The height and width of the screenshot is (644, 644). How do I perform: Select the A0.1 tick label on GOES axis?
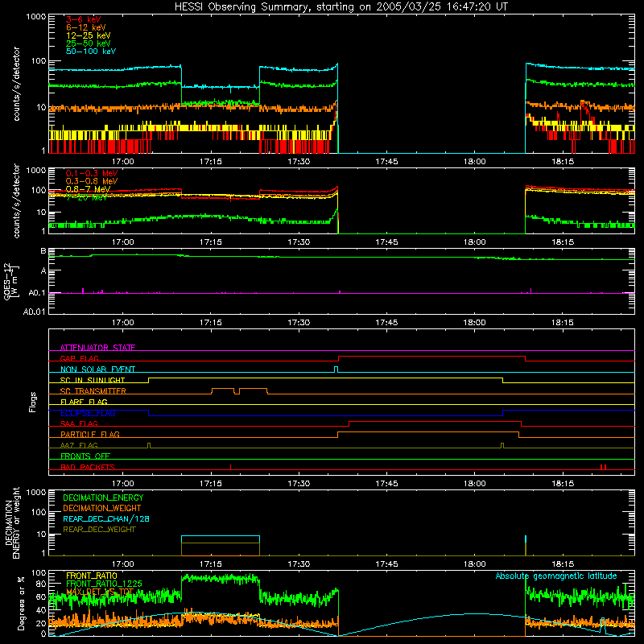[36, 293]
